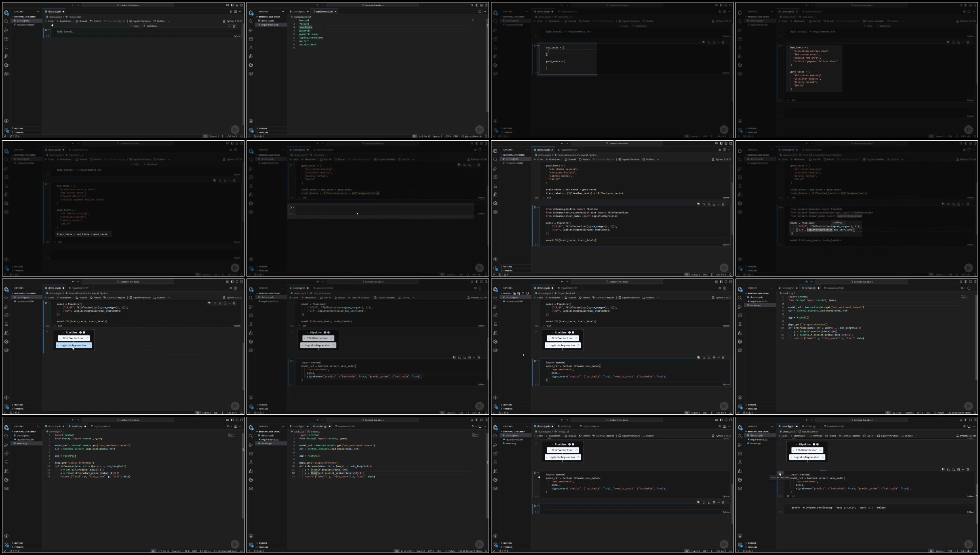The height and width of the screenshot is (555, 980).
Task: Click empty cell input in Cell 5 of 5 frame
Action: [x=638, y=507]
